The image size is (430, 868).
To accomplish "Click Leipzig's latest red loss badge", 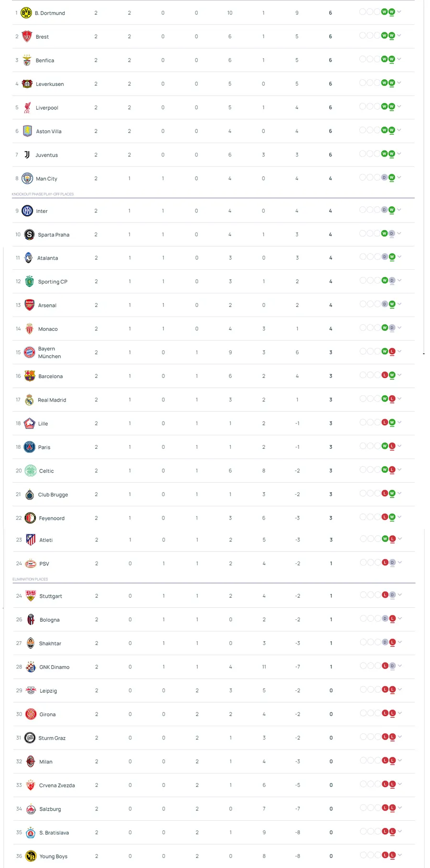I will 392,689.
